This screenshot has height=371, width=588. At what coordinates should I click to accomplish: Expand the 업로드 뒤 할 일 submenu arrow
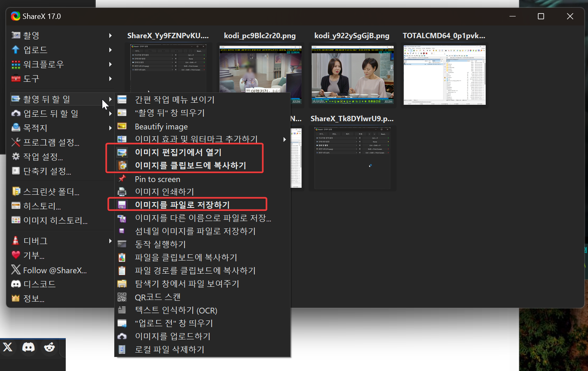click(x=110, y=113)
